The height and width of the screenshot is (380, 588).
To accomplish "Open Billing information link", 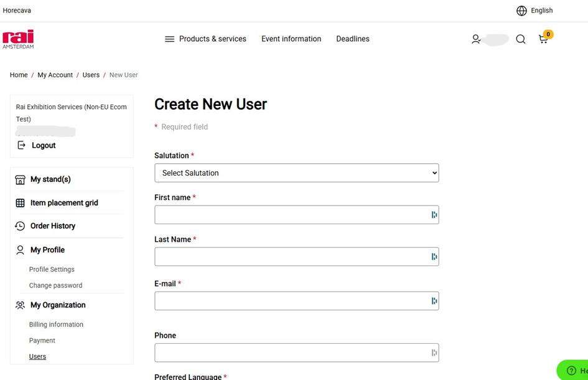I will pyautogui.click(x=56, y=325).
